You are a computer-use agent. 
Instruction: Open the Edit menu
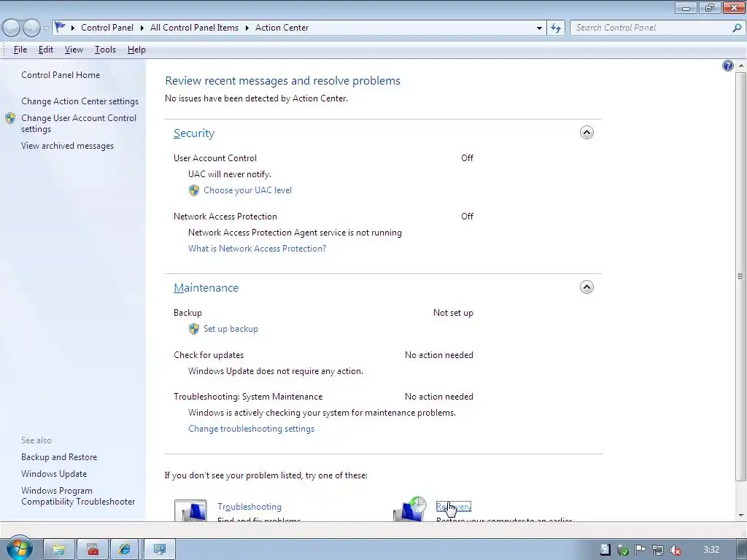tap(46, 50)
